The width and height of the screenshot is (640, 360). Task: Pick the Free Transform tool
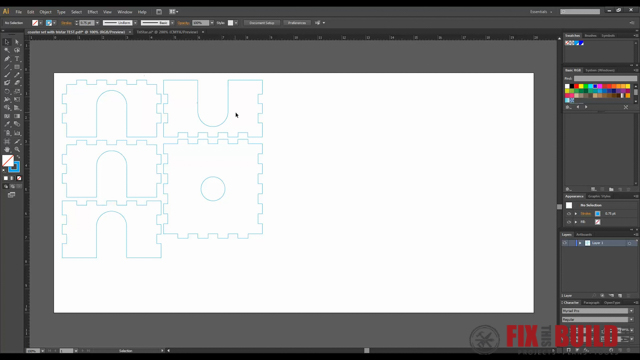[x=17, y=100]
